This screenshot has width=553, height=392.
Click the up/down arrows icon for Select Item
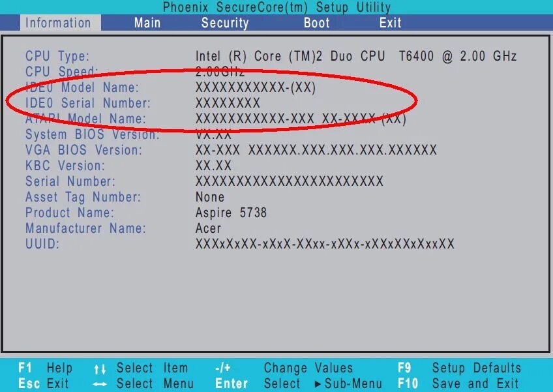pyautogui.click(x=100, y=369)
